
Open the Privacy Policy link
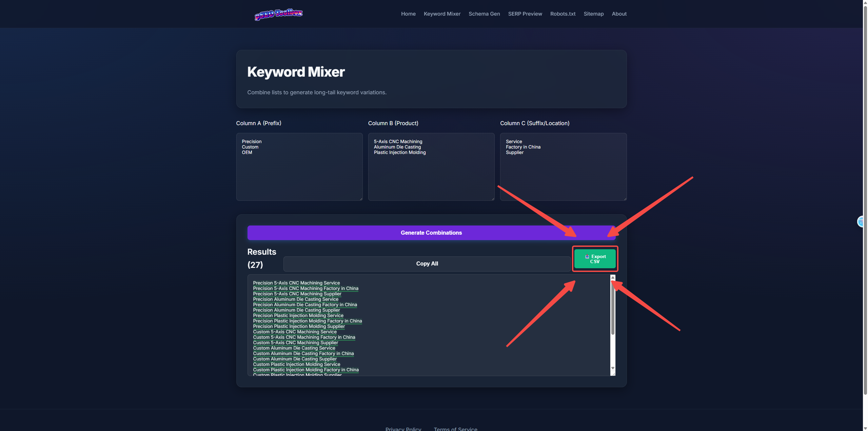403,428
